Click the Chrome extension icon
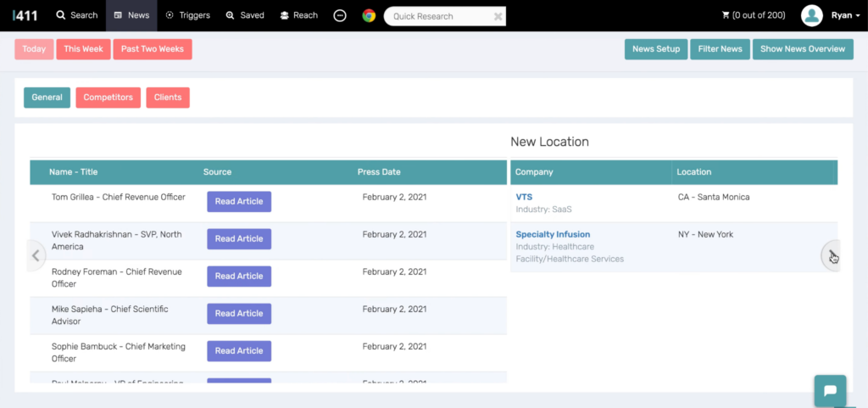 coord(370,16)
